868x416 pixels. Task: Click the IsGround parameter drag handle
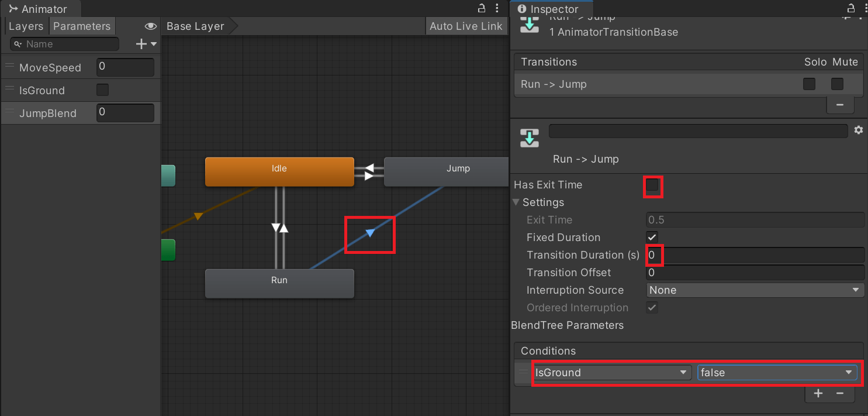tap(9, 89)
